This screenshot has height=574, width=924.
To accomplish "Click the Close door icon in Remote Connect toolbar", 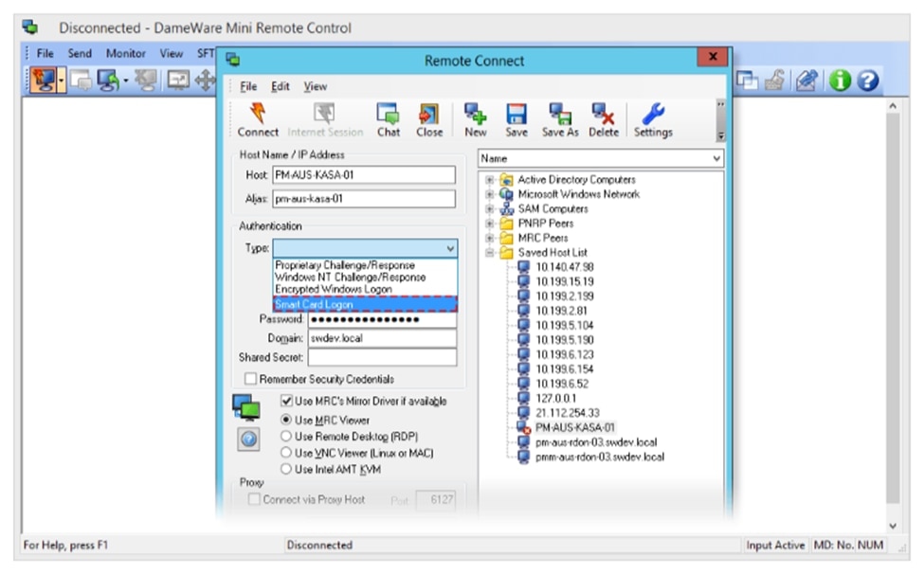I will [429, 120].
